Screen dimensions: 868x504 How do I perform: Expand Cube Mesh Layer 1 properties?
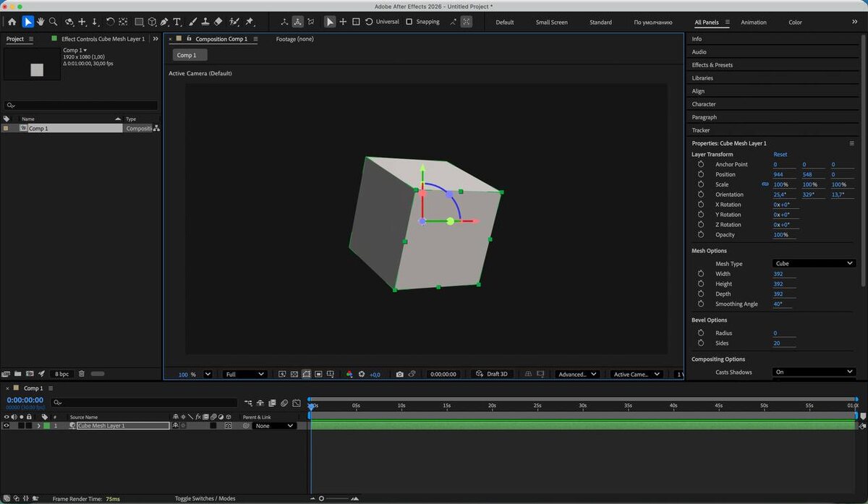[38, 426]
